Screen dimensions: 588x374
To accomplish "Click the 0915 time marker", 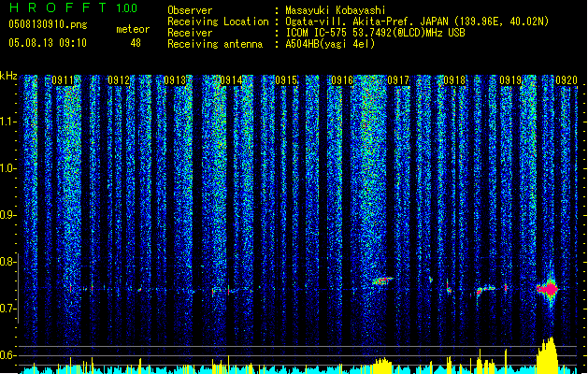I will pos(286,80).
